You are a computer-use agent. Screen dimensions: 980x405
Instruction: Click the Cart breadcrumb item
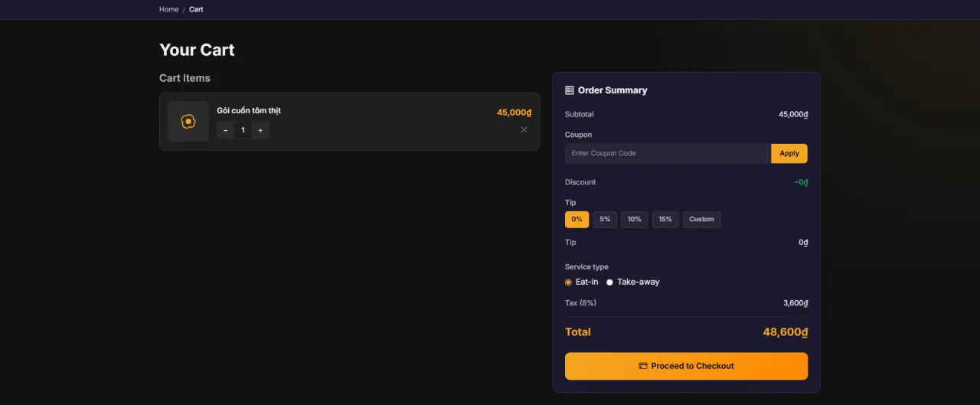tap(196, 9)
